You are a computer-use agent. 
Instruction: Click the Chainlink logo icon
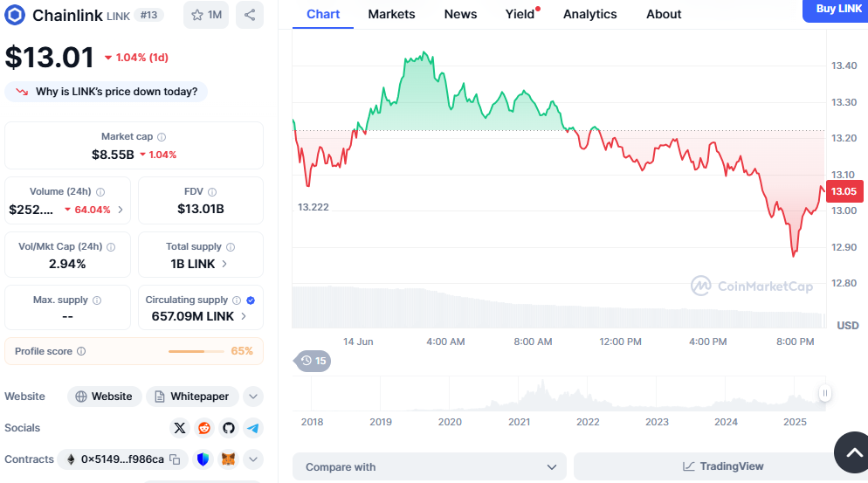click(x=15, y=15)
